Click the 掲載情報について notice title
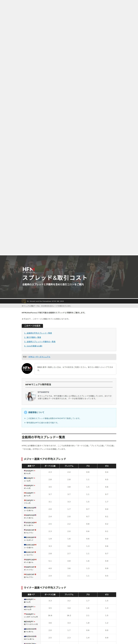 pos(36,412)
